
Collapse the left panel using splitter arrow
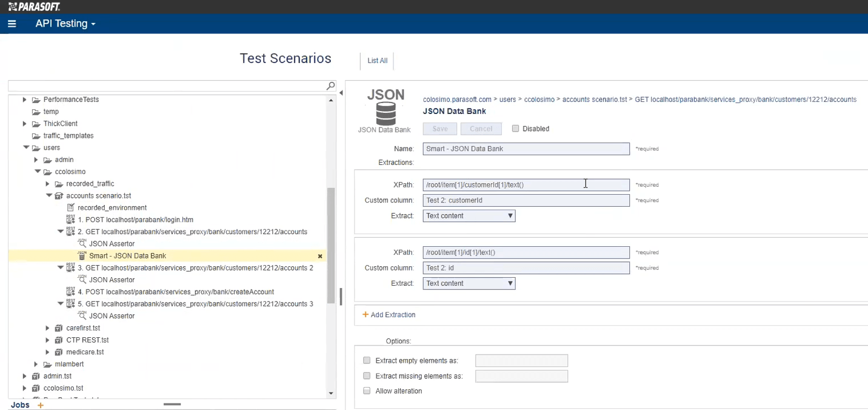click(341, 93)
